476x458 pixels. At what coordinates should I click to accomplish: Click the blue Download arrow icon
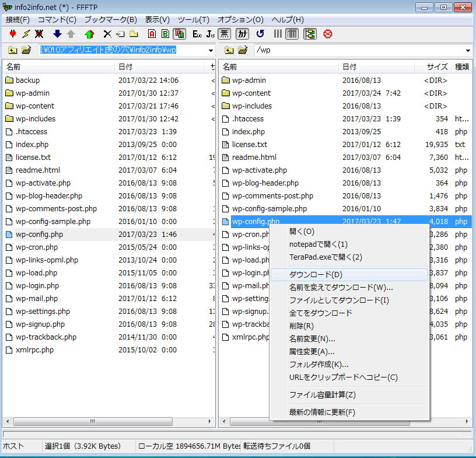tap(57, 34)
